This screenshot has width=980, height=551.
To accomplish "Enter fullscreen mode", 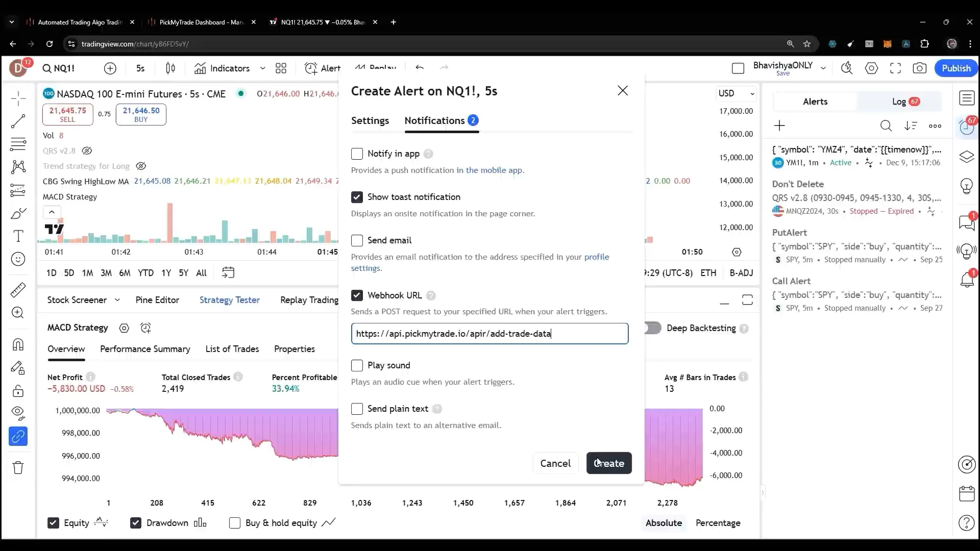I will (895, 68).
